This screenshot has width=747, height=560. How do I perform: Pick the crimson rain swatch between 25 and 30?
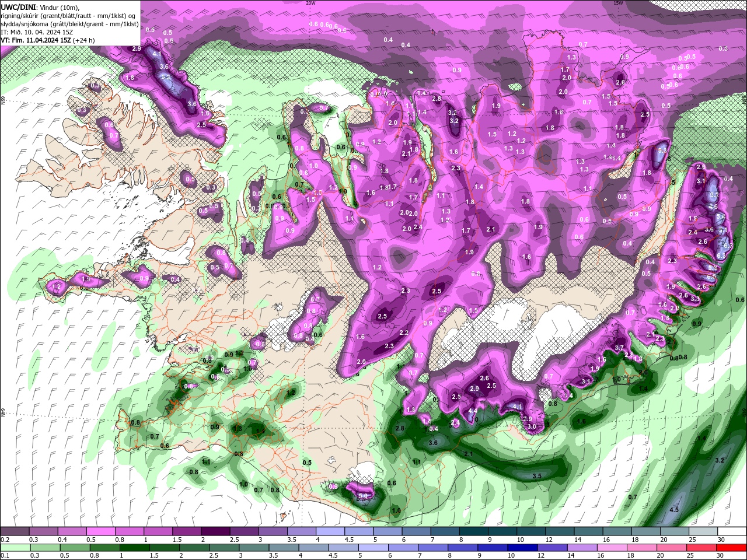[702, 548]
